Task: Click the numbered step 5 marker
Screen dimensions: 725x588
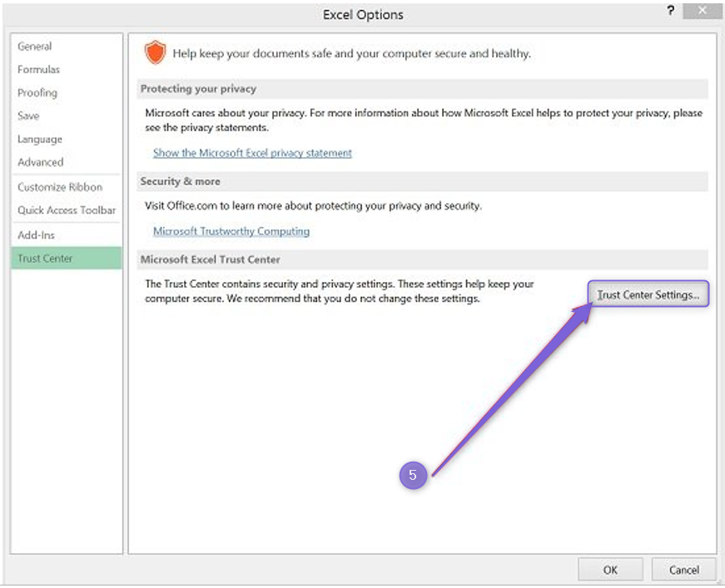Action: click(x=414, y=476)
